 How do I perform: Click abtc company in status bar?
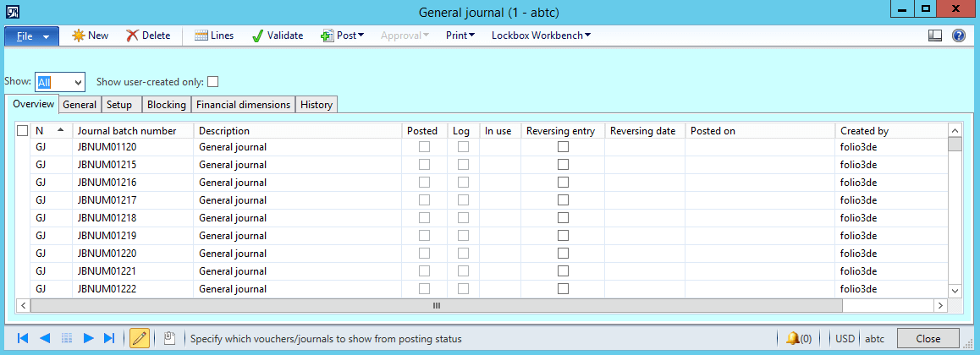pos(876,339)
